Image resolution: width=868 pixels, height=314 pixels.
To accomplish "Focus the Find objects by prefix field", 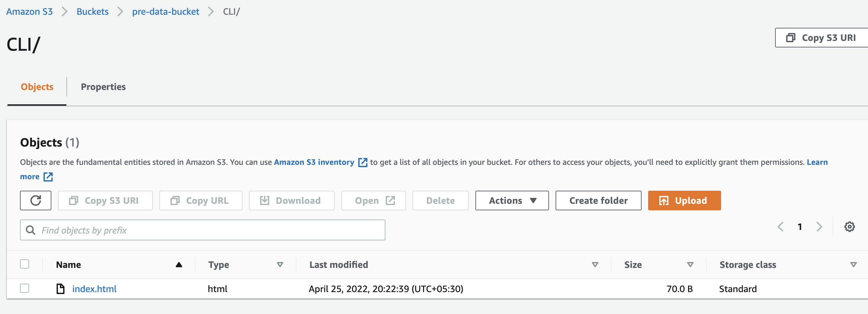I will pyautogui.click(x=209, y=230).
